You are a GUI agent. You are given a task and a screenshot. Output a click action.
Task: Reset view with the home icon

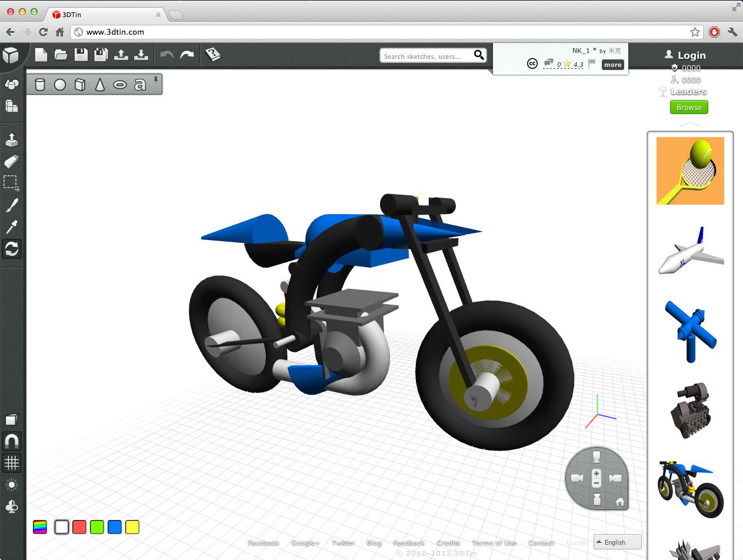click(619, 502)
